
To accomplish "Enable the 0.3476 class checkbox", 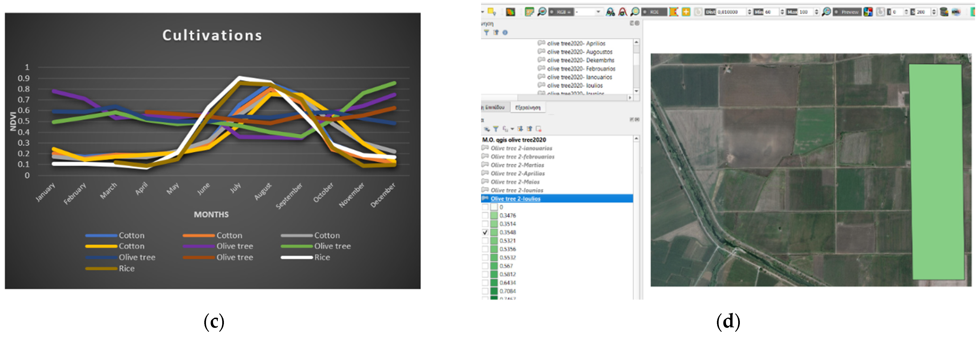I will click(x=485, y=216).
